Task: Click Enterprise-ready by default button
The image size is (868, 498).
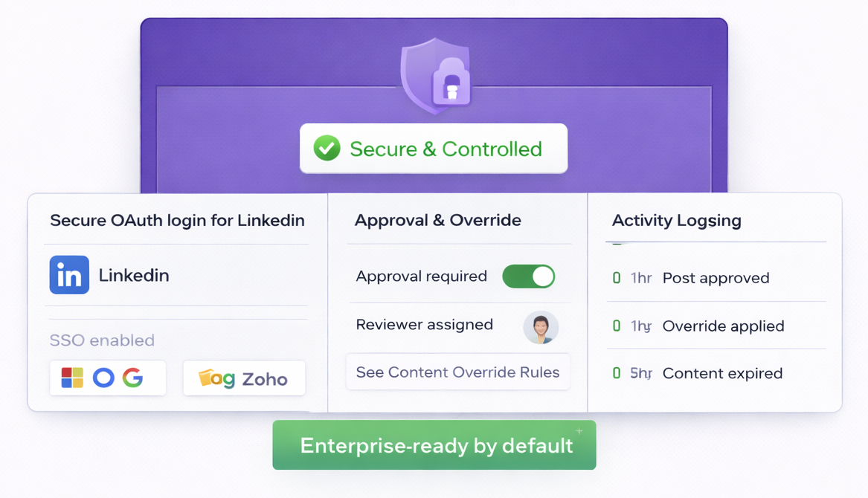Action: 434,445
